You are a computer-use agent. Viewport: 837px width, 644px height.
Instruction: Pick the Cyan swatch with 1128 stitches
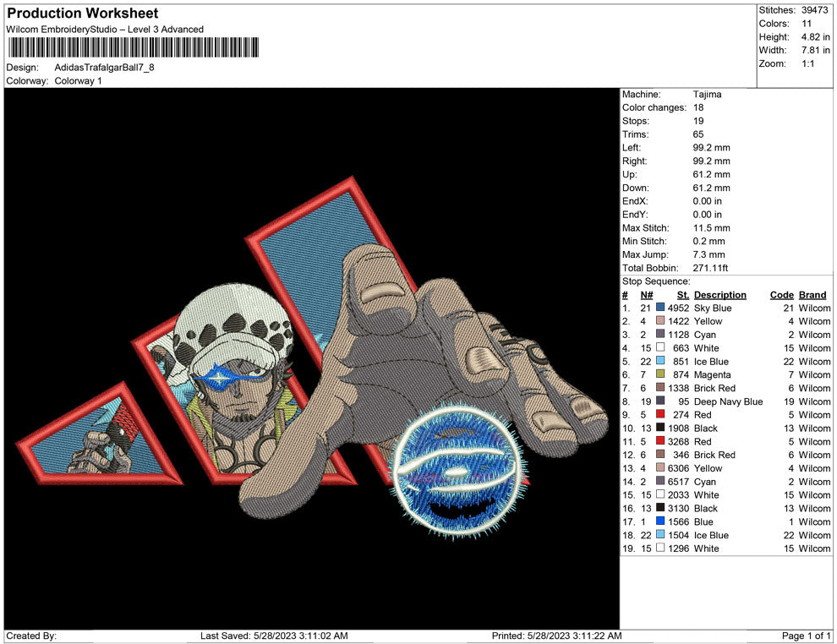pos(660,334)
